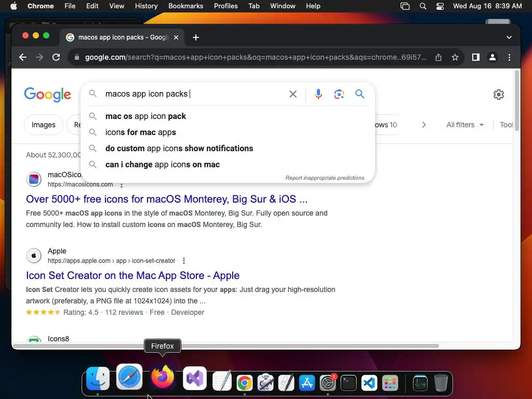Viewport: 532px width, 399px height.
Task: Open more options for macOSicons result
Action: 122,185
